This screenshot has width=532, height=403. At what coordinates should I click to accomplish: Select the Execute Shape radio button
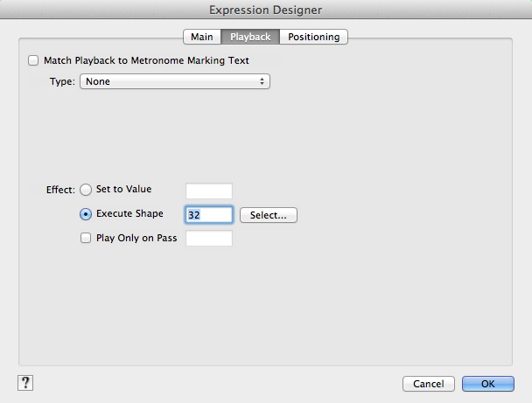click(x=86, y=214)
